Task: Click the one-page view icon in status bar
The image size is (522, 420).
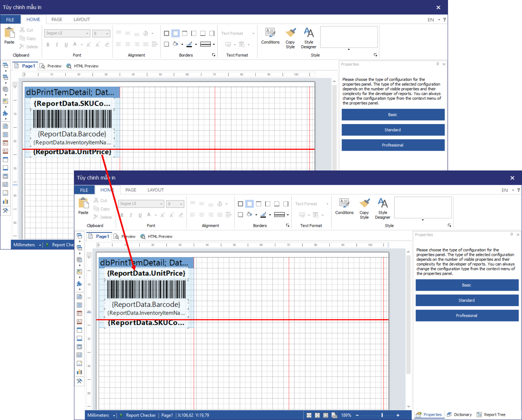Action: click(326, 415)
